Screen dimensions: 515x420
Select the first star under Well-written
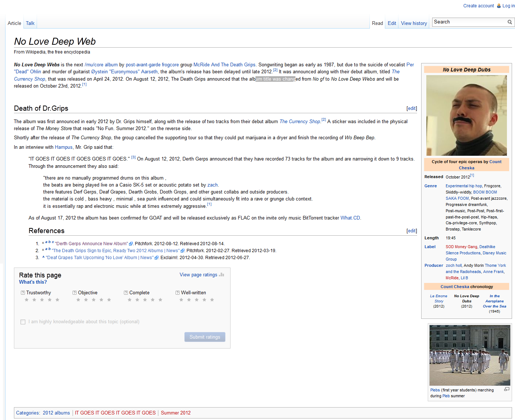coord(181,300)
